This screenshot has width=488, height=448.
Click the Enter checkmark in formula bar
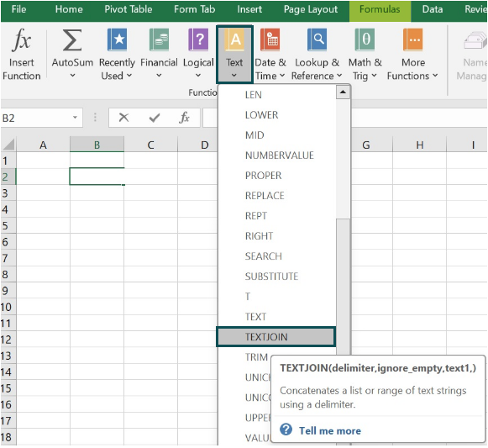coord(155,118)
